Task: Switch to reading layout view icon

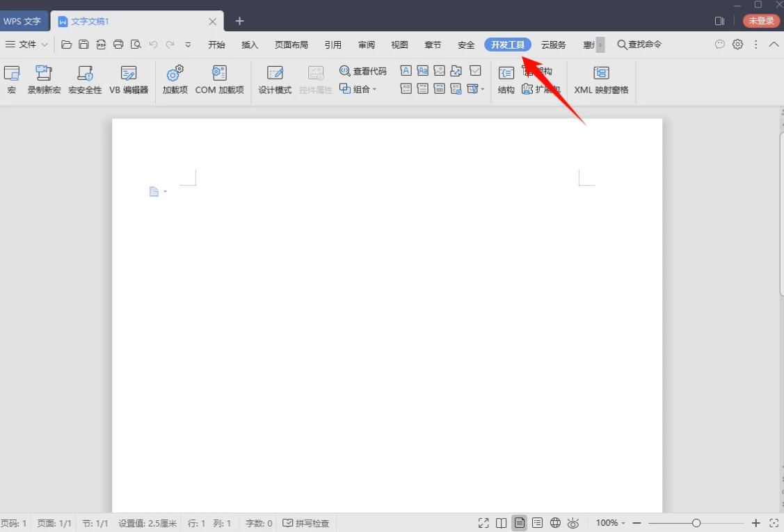Action: click(x=501, y=523)
